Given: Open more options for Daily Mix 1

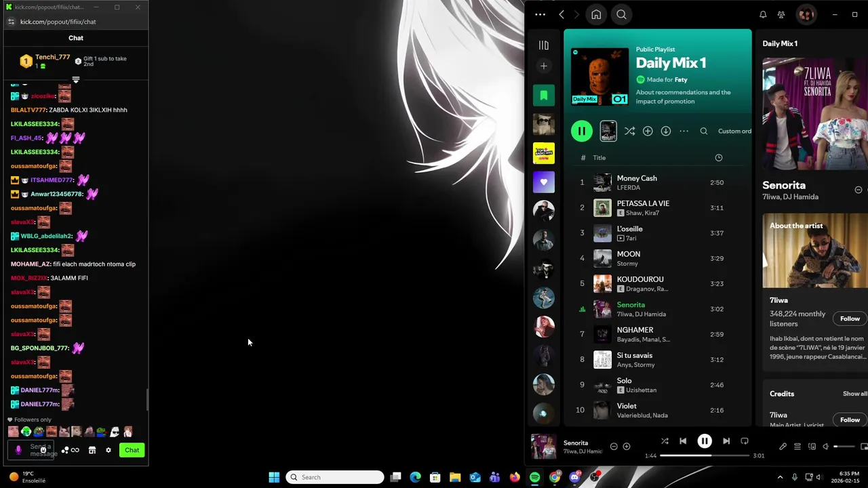Looking at the screenshot, I should point(684,131).
